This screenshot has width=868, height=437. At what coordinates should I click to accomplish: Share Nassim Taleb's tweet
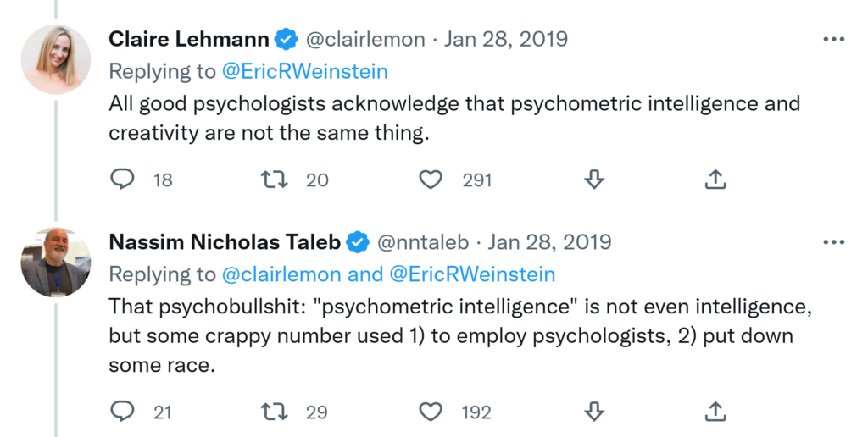click(715, 412)
